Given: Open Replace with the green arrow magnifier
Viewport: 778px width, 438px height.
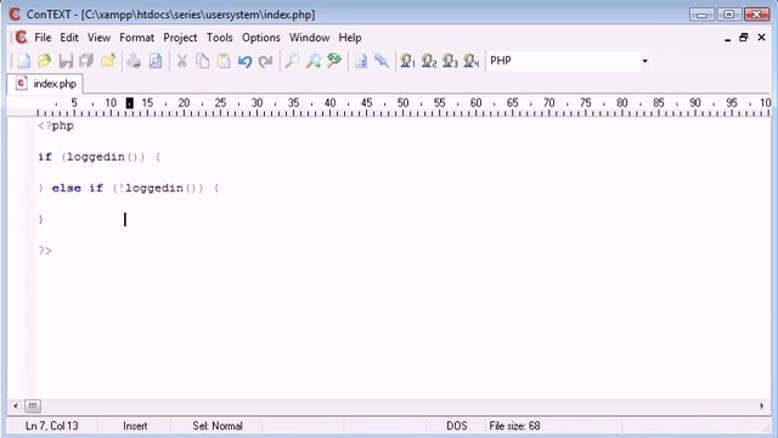Looking at the screenshot, I should coord(334,61).
